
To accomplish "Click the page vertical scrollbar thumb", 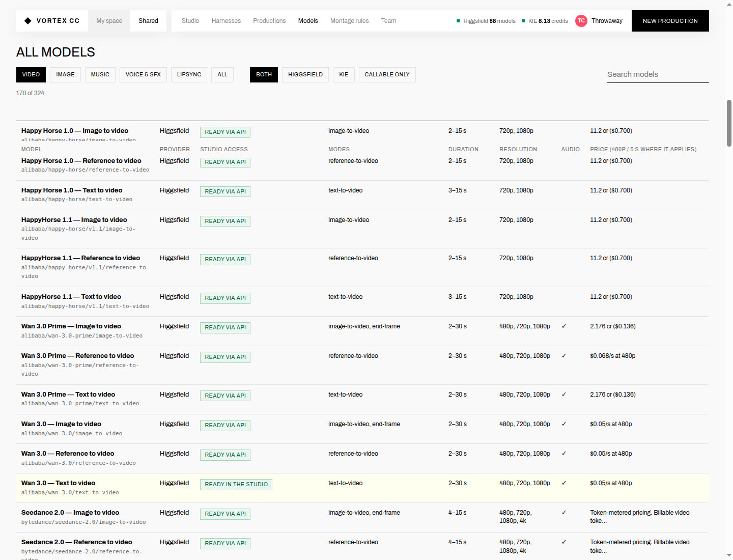I will (x=729, y=123).
